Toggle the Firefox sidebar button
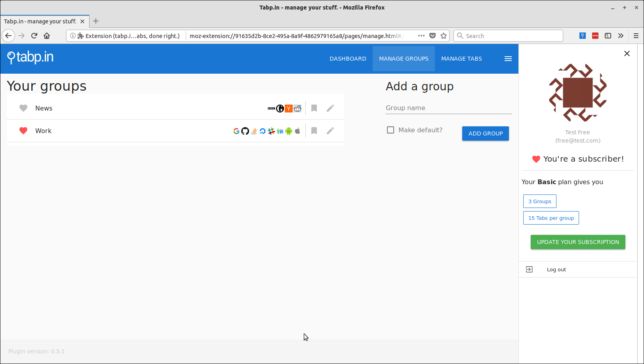The height and width of the screenshot is (364, 644). tap(608, 36)
